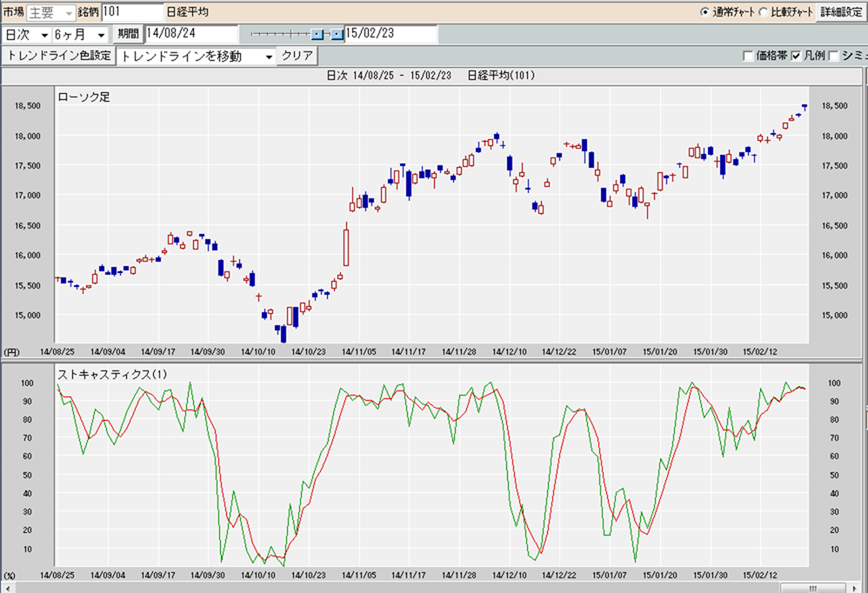Click the start date field 14/08/24

pyautogui.click(x=191, y=34)
